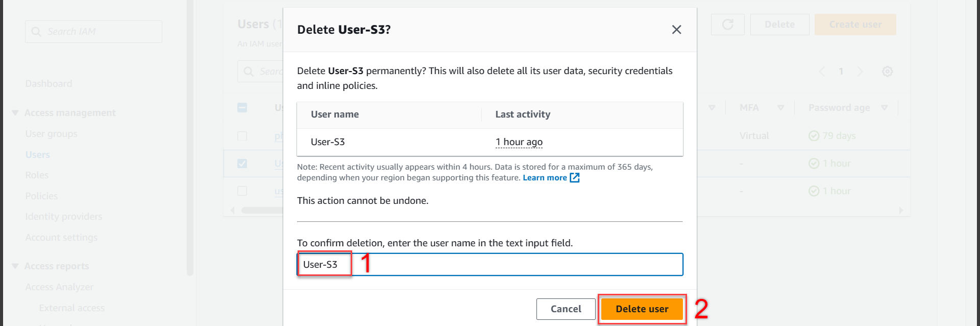Open Access Analyzer in the sidebar
The image size is (980, 326).
click(x=60, y=287)
